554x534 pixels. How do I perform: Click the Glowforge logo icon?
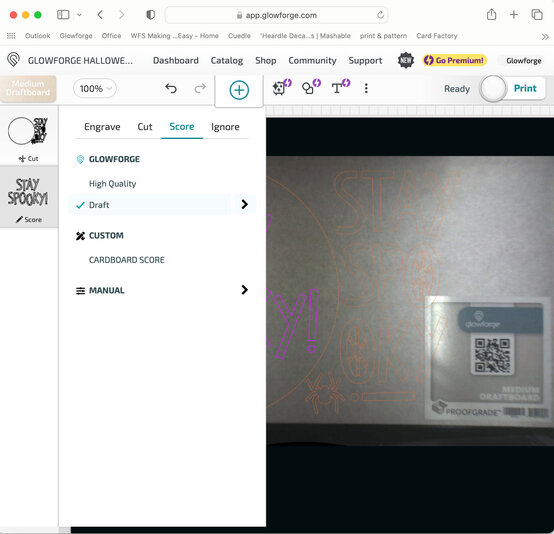click(13, 60)
